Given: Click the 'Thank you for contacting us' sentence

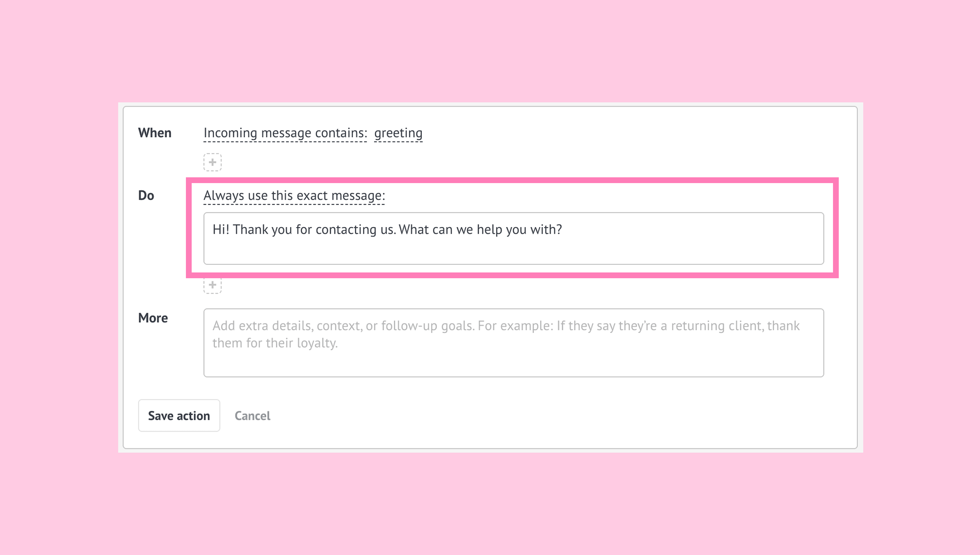Looking at the screenshot, I should point(314,230).
